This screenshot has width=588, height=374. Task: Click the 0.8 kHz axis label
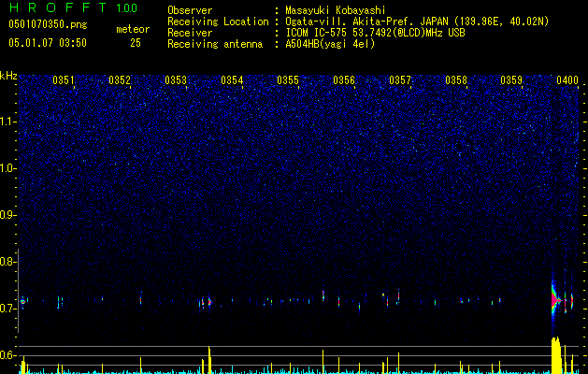click(x=8, y=262)
